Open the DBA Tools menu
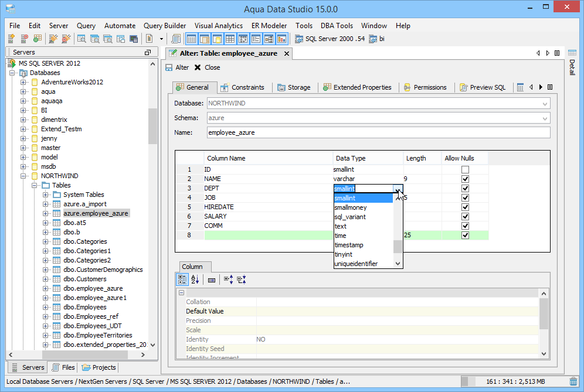The height and width of the screenshot is (392, 584). point(337,26)
